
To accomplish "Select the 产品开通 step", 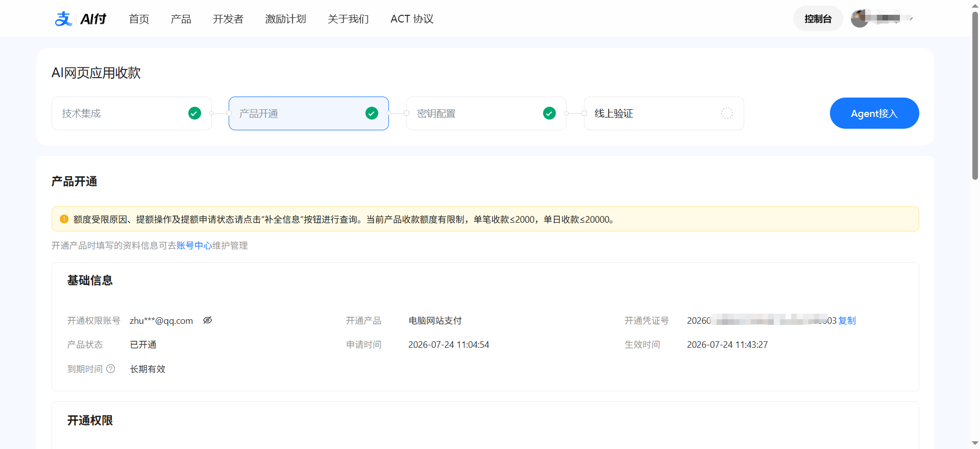I will pos(309,113).
